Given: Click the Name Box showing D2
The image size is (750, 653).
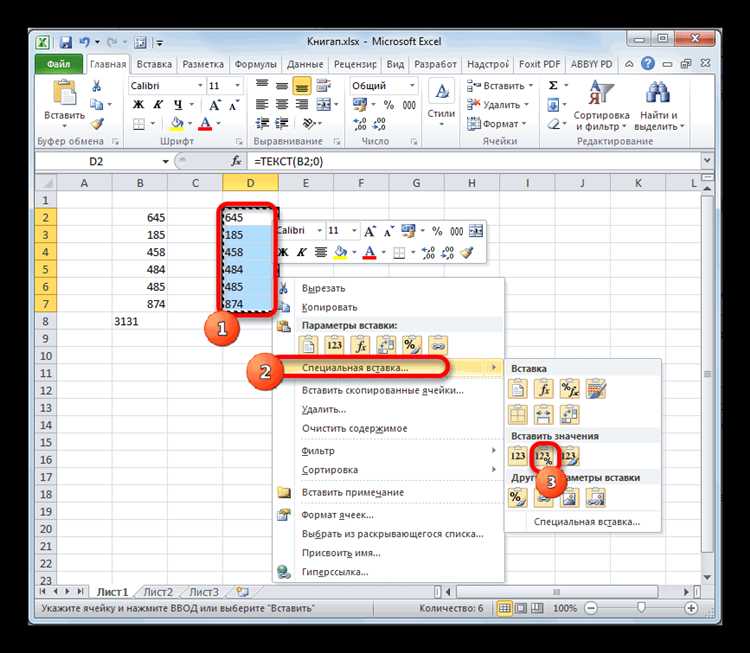Looking at the screenshot, I should (97, 161).
